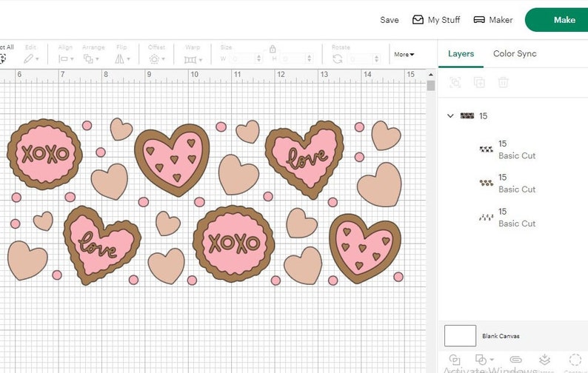
Task: Expand the Warp dropdown arrow
Action: tap(201, 60)
